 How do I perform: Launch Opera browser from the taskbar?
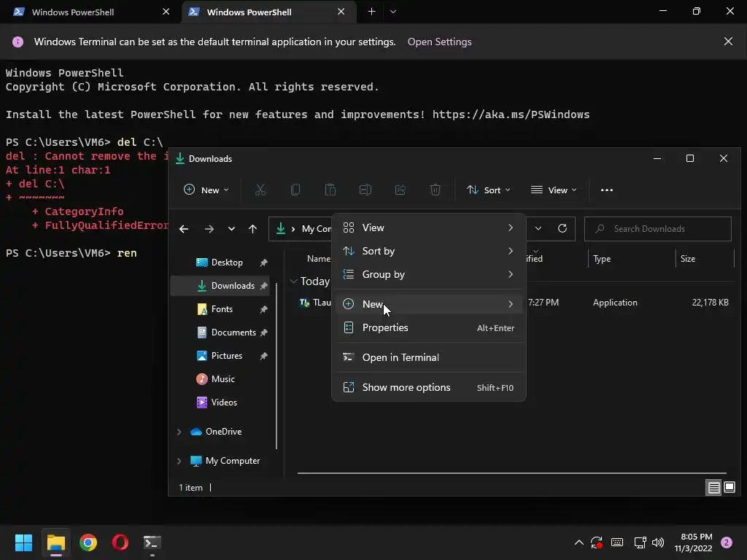pos(120,542)
